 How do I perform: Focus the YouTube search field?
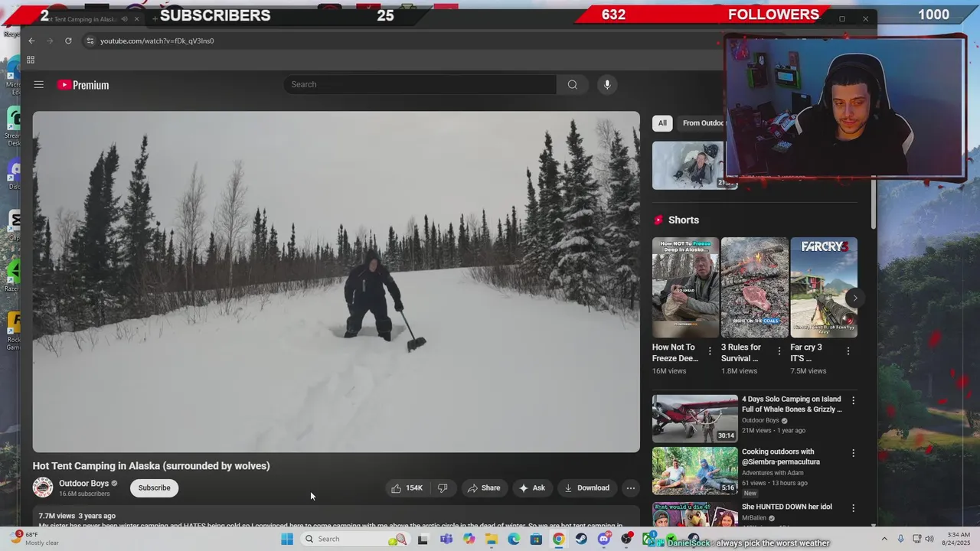point(420,85)
